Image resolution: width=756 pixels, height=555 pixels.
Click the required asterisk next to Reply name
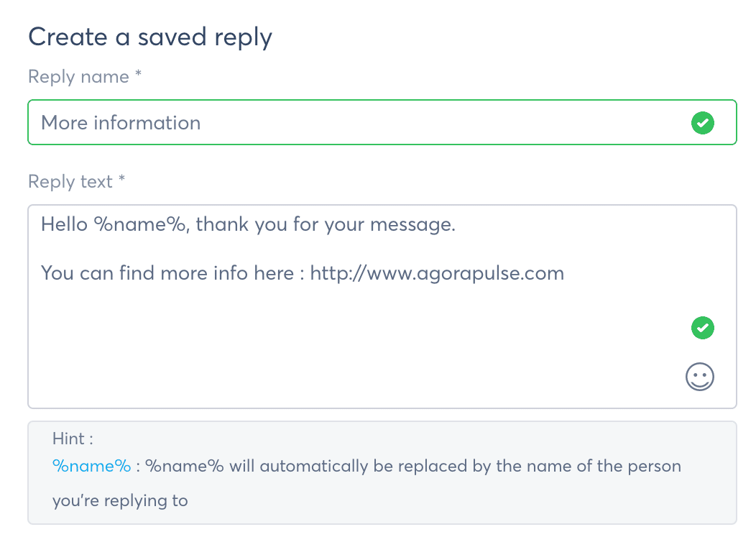point(138,73)
